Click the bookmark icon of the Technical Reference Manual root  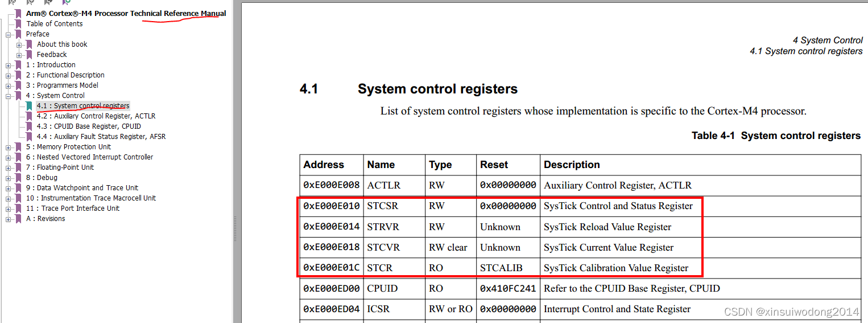[x=19, y=14]
